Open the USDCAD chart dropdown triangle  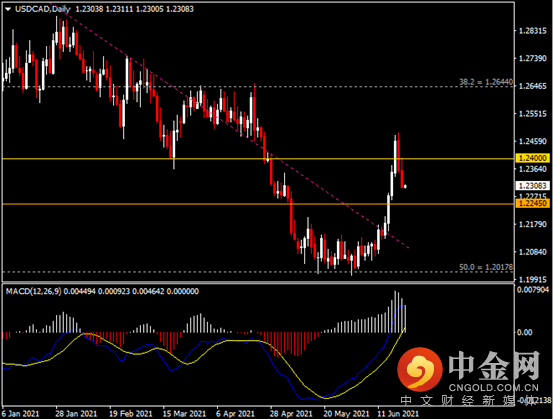(8, 9)
